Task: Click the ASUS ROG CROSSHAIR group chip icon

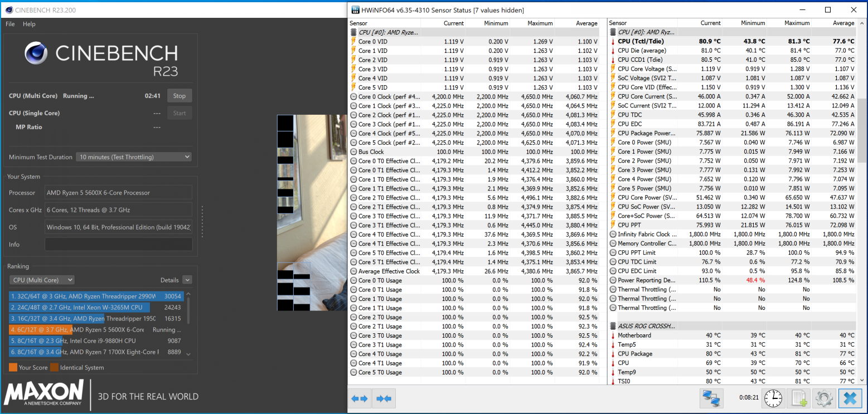Action: coord(613,326)
